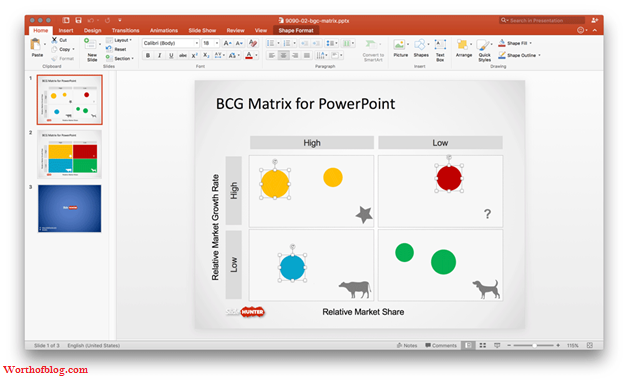Switch to the Design tab

click(93, 30)
